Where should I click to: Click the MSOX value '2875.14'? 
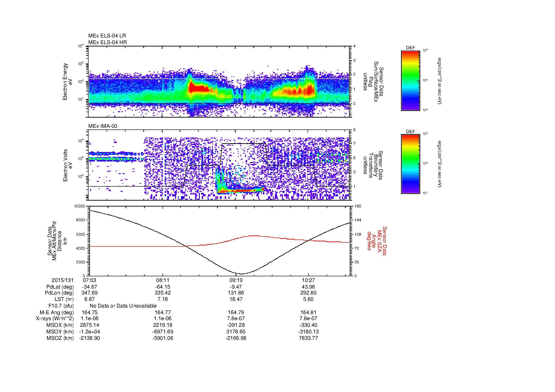tap(90, 325)
